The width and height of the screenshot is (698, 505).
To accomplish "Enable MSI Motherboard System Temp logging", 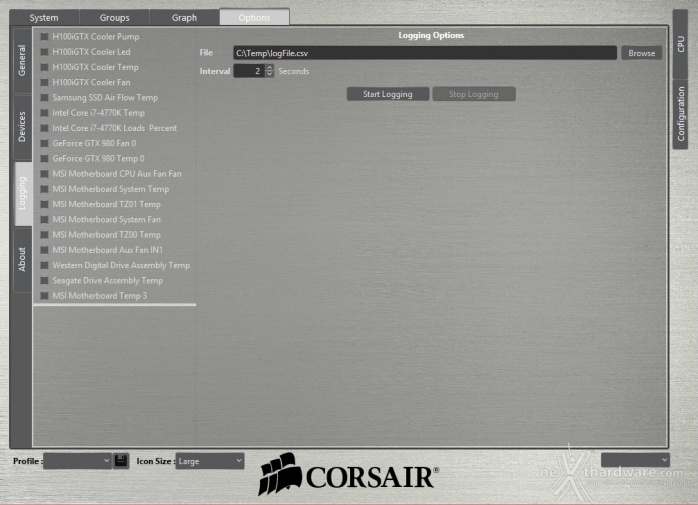I will [44, 189].
